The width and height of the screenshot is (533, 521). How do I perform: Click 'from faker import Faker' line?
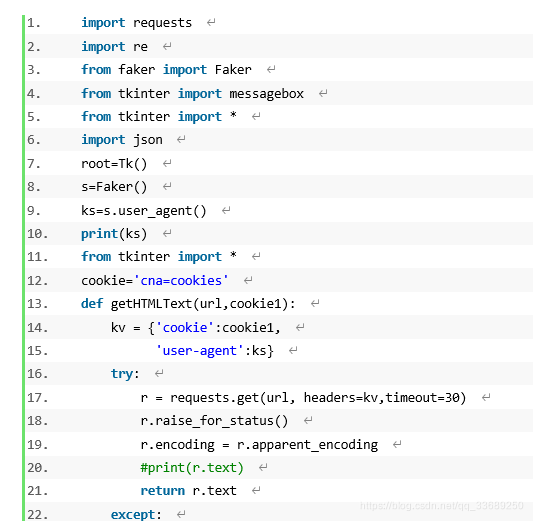166,70
